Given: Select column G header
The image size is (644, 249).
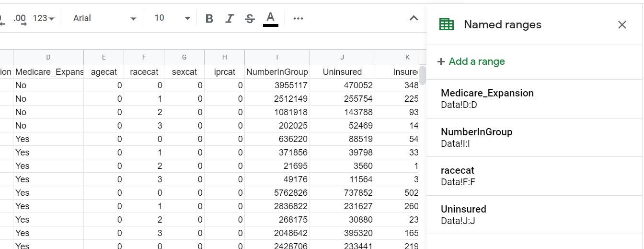Looking at the screenshot, I should pos(184,58).
